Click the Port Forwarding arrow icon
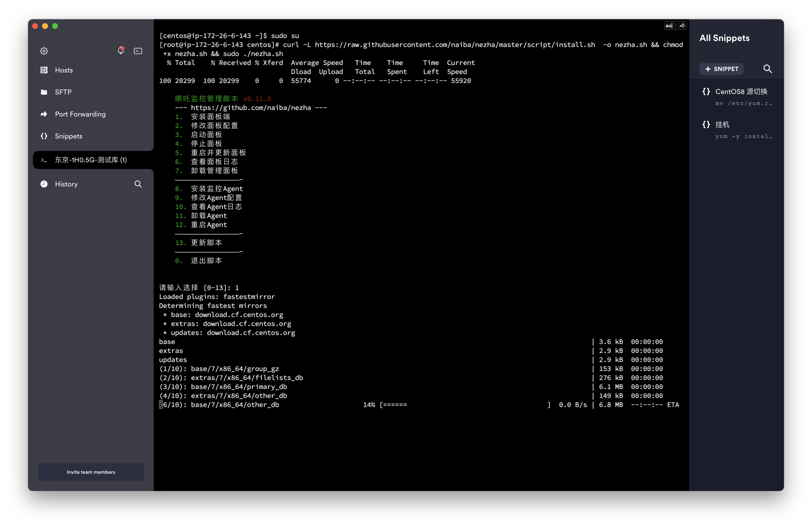Screen dimensions: 812x528 pyautogui.click(x=44, y=114)
